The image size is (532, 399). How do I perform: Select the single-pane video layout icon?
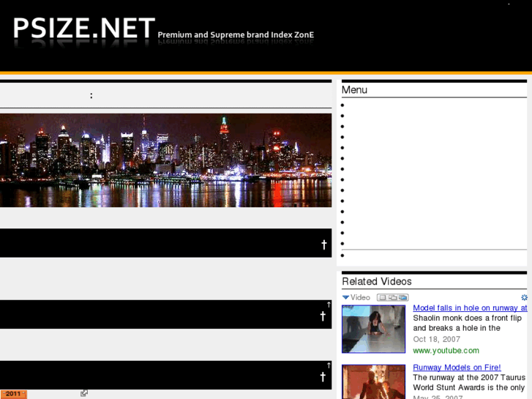click(383, 298)
